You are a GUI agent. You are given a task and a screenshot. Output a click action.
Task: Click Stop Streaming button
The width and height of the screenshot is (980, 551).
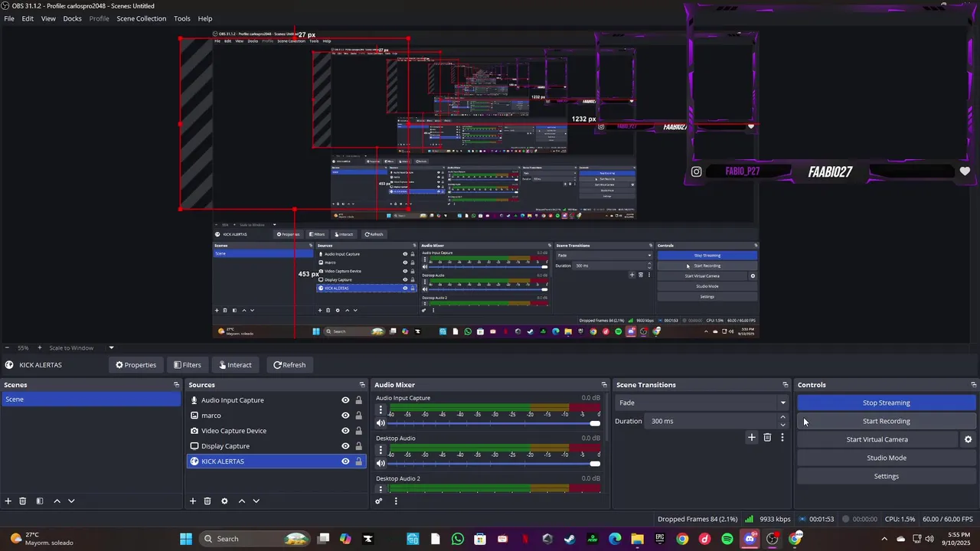tap(887, 403)
